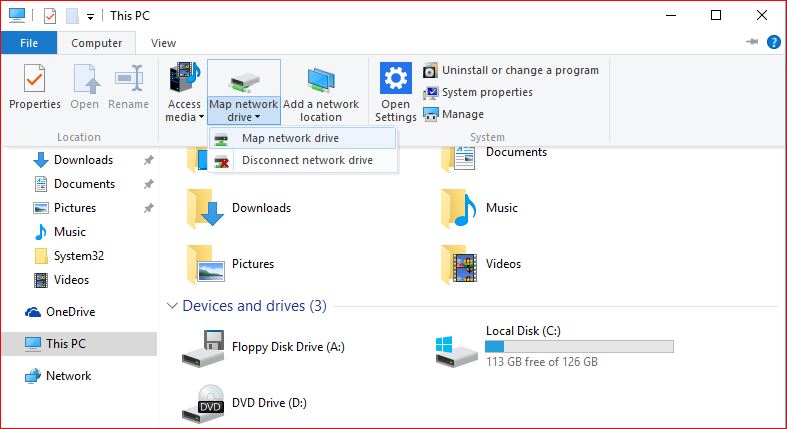The height and width of the screenshot is (429, 787).
Task: Click the Map network drive ribbon icon
Action: coord(244,81)
